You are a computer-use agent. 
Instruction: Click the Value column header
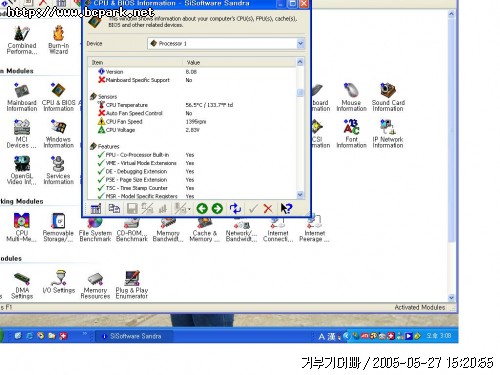(x=240, y=62)
